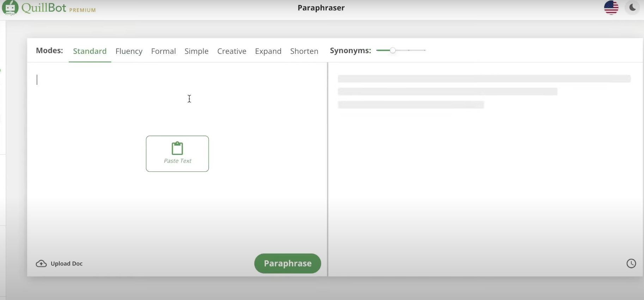Click the QuillBot brand name text
Viewport: 644px width, 300px height.
[x=44, y=7]
